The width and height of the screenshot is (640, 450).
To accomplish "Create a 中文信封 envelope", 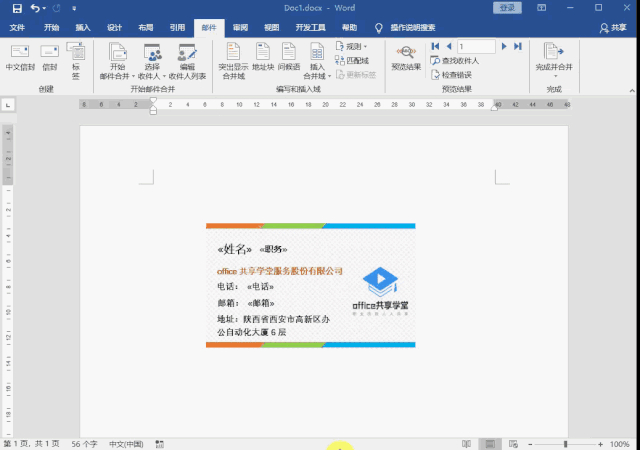I will [20, 57].
